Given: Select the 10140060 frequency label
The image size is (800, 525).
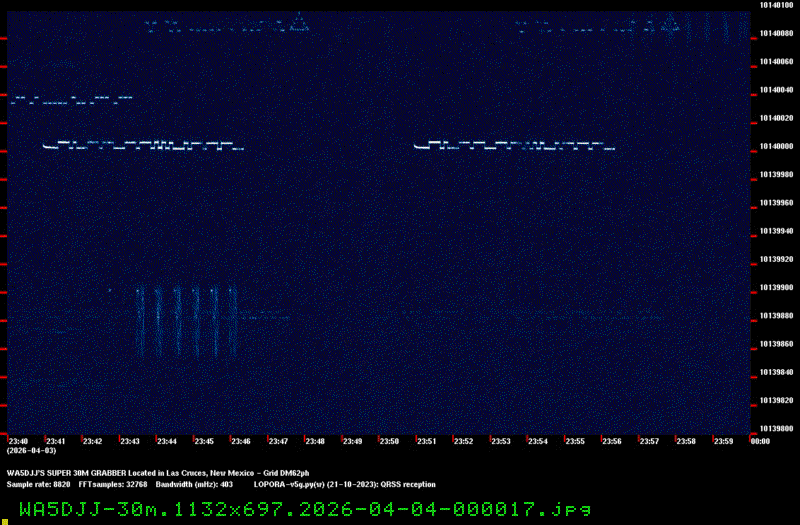Looking at the screenshot, I should pos(776,62).
